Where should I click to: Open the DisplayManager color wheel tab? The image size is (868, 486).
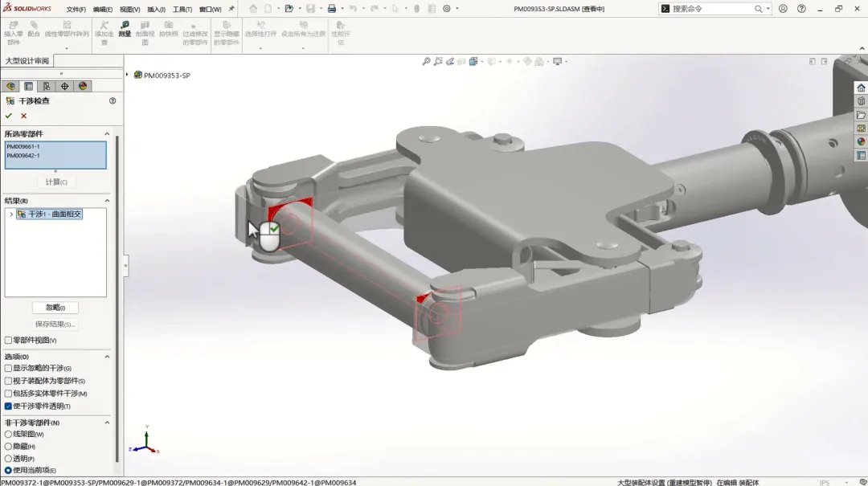83,86
